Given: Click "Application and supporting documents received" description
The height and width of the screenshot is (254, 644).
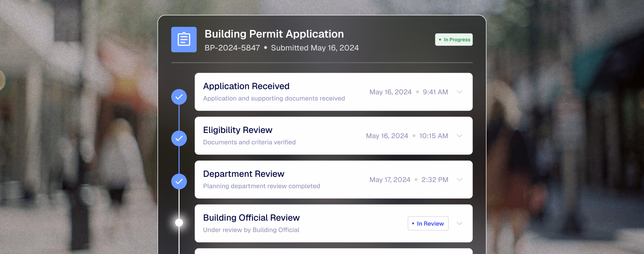Looking at the screenshot, I should point(274,98).
